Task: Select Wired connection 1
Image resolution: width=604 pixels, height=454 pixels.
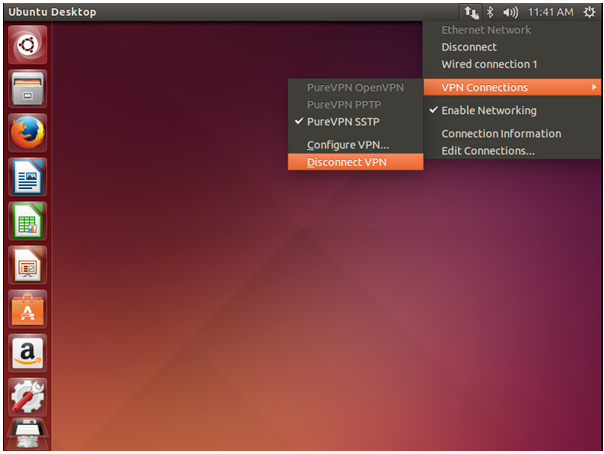Action: (489, 64)
